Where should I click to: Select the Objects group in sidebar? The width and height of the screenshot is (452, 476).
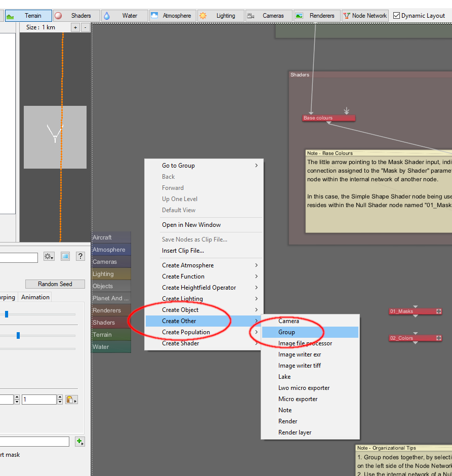click(x=111, y=286)
